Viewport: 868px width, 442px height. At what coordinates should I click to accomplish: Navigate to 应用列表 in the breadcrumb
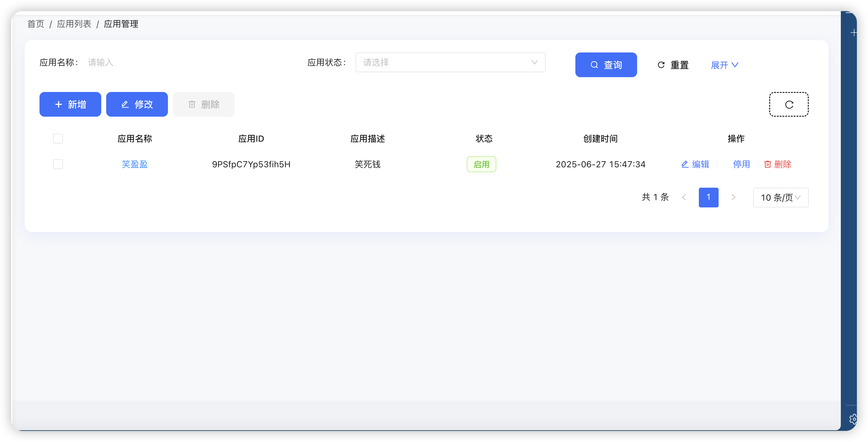74,23
